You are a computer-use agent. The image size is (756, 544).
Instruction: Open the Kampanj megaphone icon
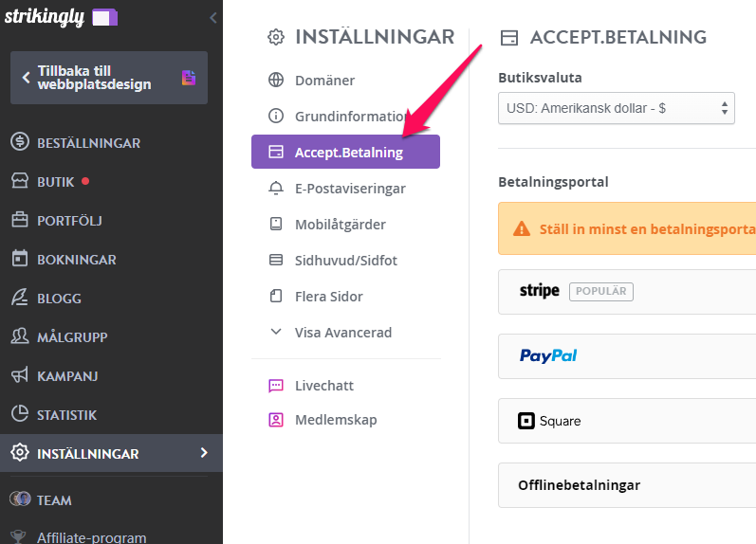pos(20,375)
